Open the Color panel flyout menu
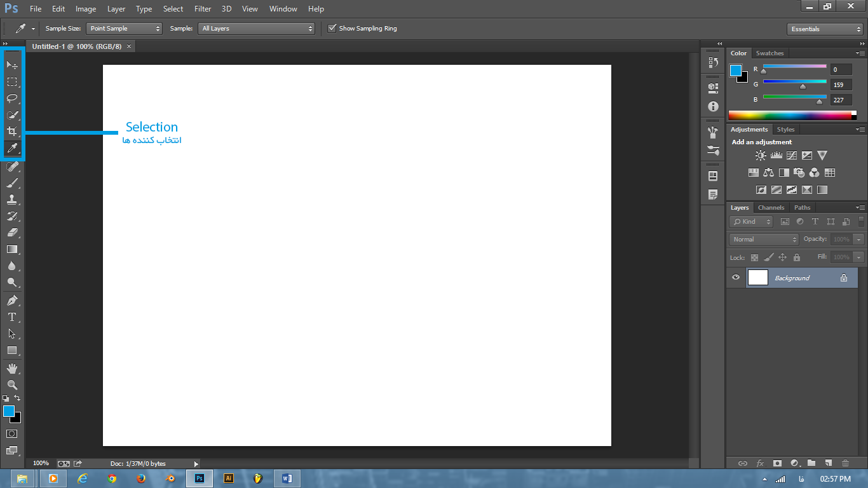The image size is (868, 488). coord(860,53)
